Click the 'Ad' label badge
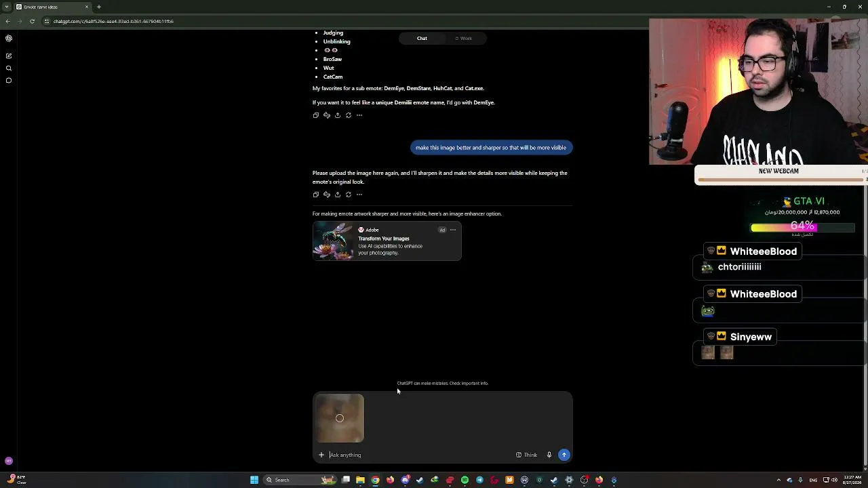The width and height of the screenshot is (868, 488). coord(442,230)
